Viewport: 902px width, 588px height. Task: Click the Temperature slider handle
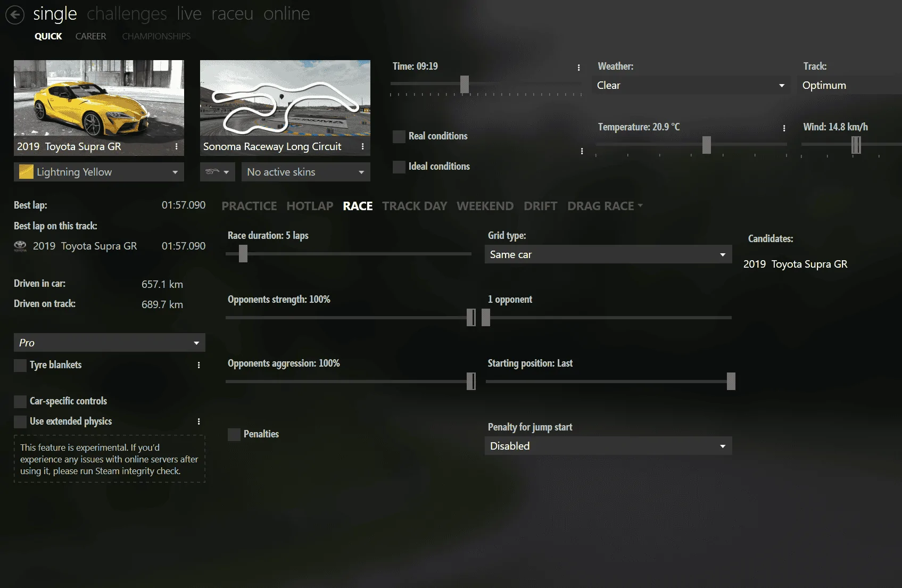(707, 145)
